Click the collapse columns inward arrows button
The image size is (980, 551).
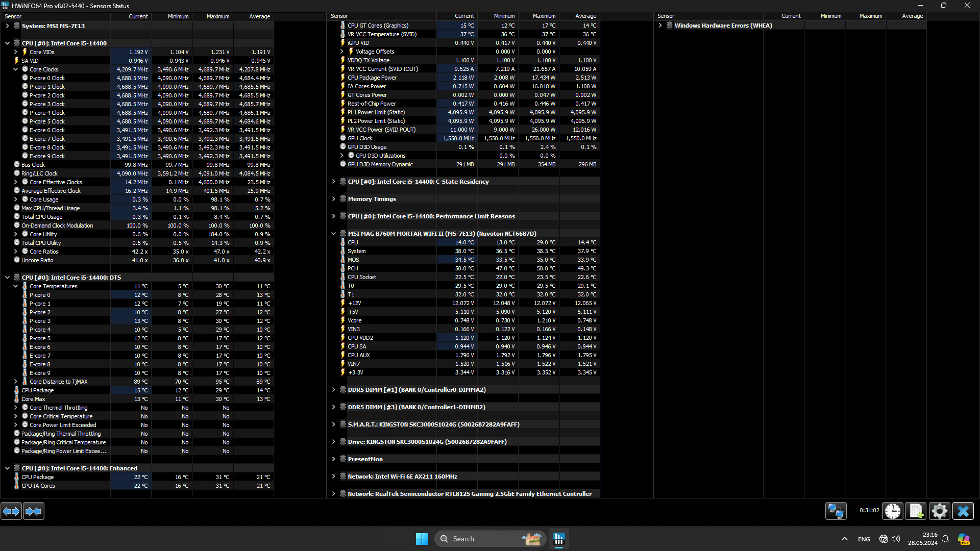34,511
